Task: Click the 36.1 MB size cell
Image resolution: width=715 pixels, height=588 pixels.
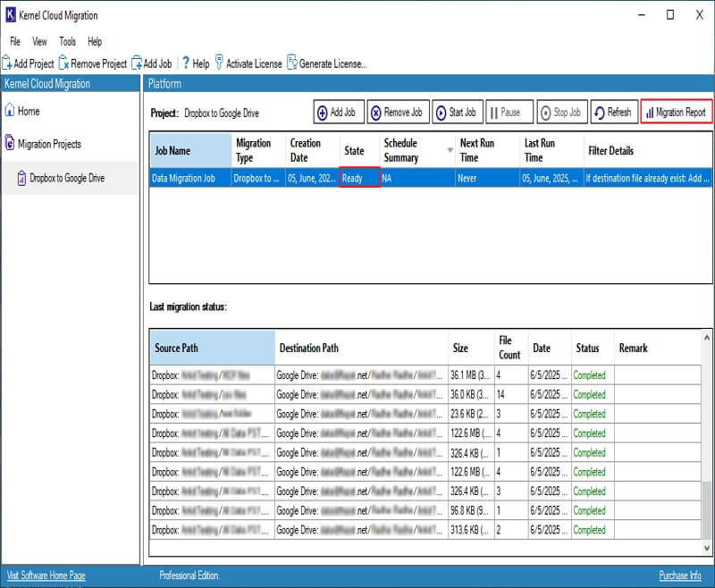Action: 472,375
